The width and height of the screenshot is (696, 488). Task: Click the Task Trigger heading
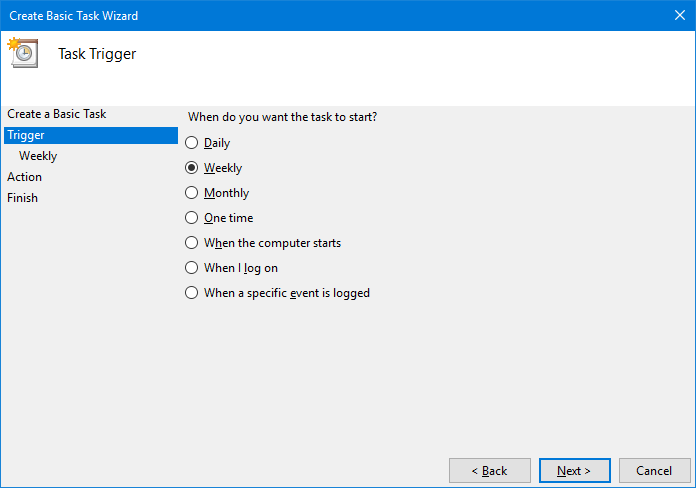point(97,54)
